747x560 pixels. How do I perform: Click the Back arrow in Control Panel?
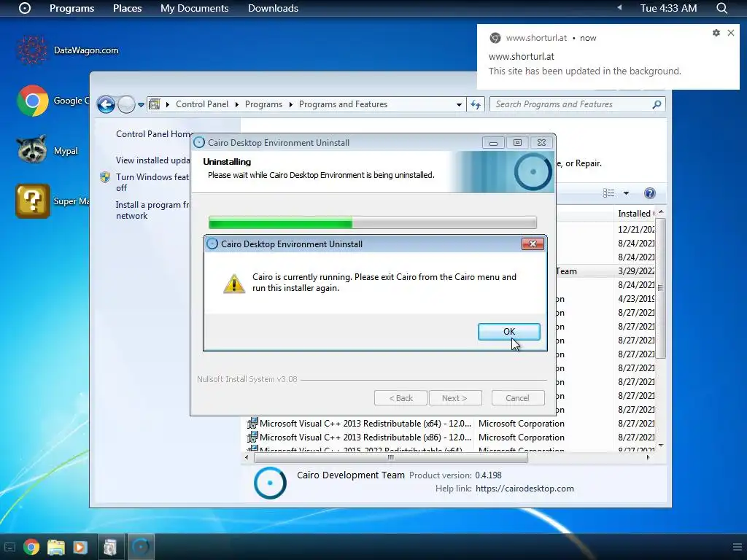pyautogui.click(x=106, y=104)
